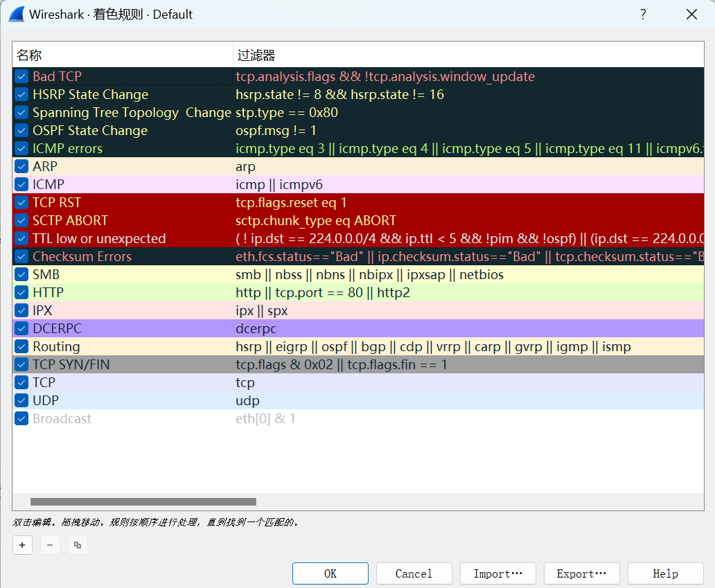Viewport: 715px width, 588px height.
Task: Select the Spanning Tree Topology Change name
Action: click(x=132, y=113)
